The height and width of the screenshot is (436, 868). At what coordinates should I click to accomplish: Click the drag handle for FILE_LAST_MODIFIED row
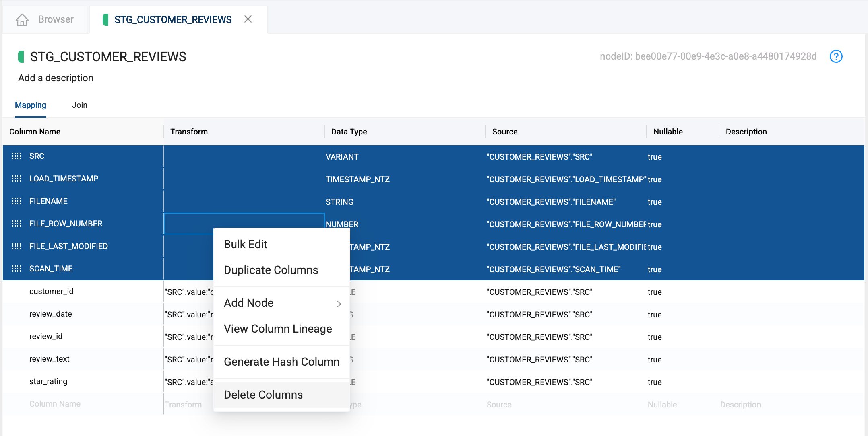[17, 246]
